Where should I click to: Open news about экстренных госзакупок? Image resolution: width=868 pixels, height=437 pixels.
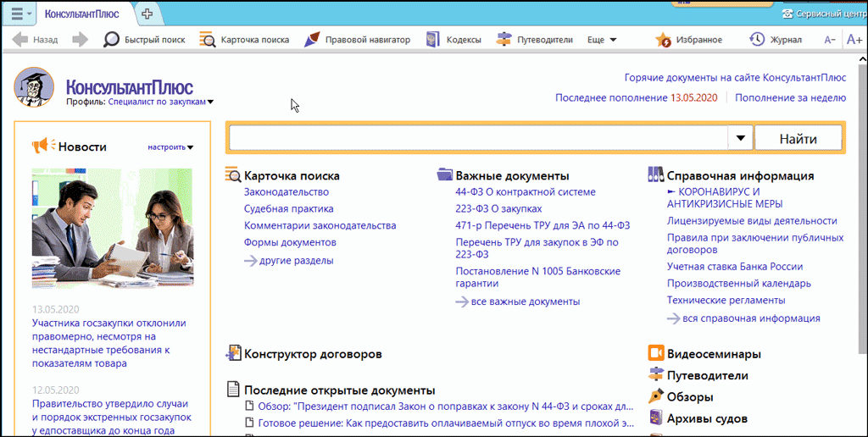click(112, 417)
